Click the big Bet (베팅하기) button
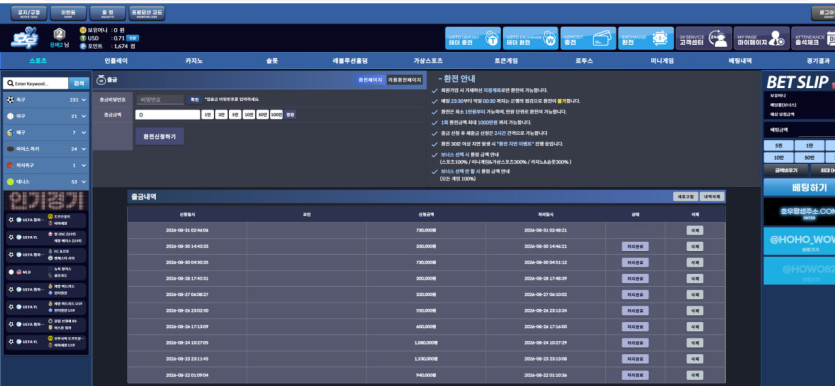Image resolution: width=835 pixels, height=386 pixels. (799, 187)
